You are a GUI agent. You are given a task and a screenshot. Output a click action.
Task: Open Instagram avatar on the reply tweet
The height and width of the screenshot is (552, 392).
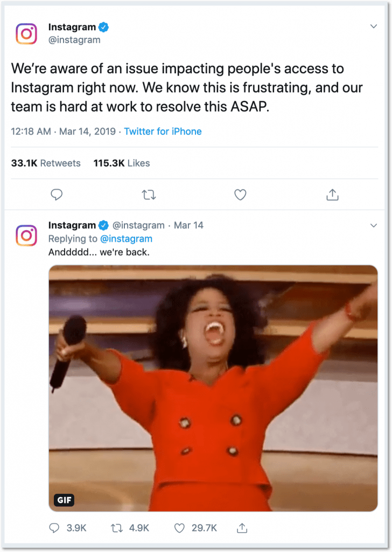tap(26, 235)
